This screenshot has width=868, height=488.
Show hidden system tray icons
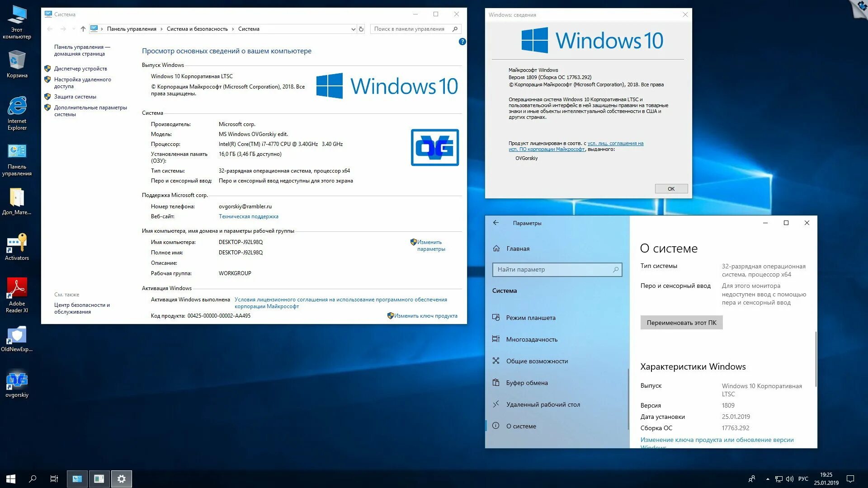[x=768, y=479]
